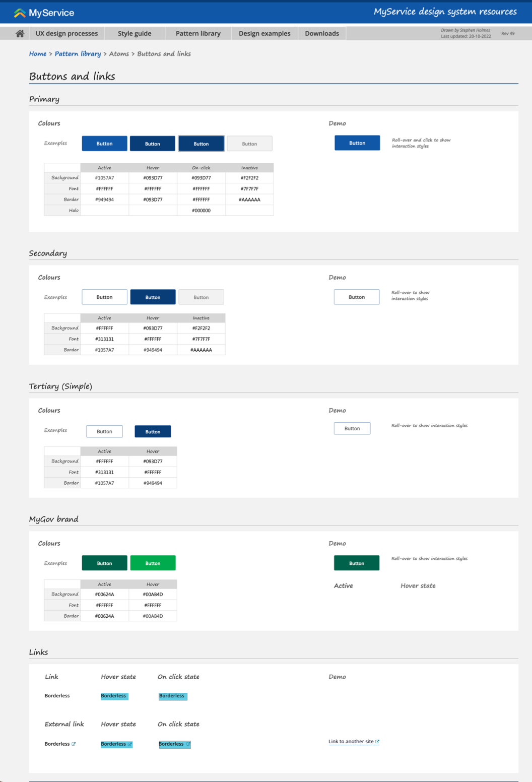The height and width of the screenshot is (782, 532).
Task: Click the external icon on the External link on-click state example
Action: coord(188,744)
